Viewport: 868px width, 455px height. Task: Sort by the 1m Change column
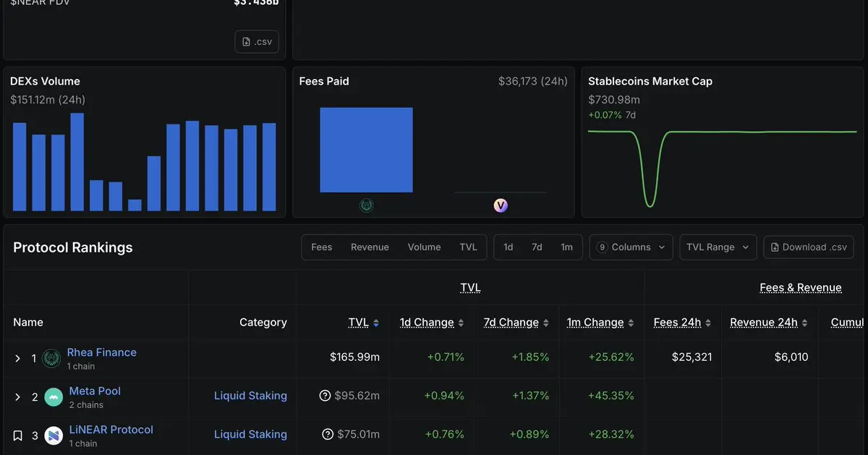click(600, 323)
